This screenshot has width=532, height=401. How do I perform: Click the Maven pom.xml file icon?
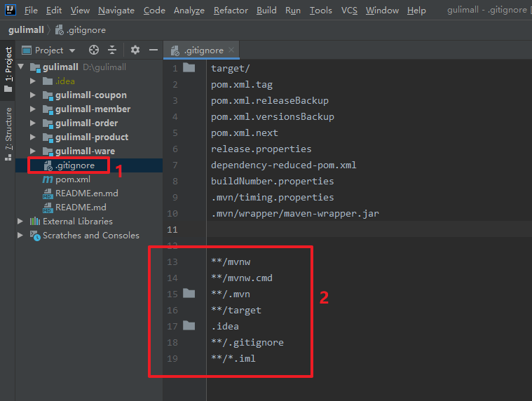[48, 179]
